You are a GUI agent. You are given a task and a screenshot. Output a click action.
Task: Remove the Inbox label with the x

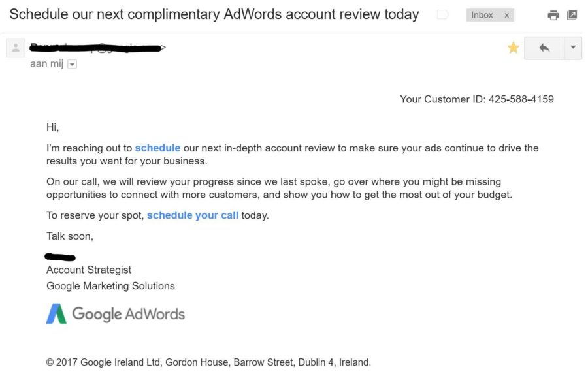[506, 16]
